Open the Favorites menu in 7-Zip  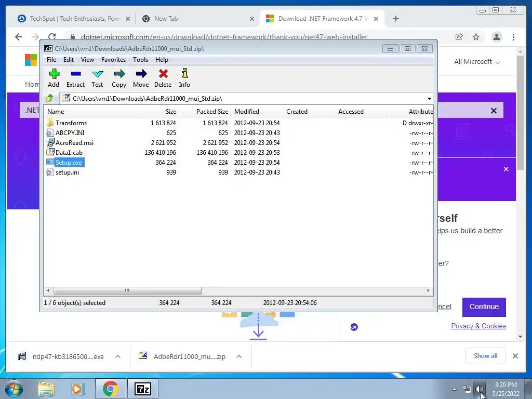(113, 60)
